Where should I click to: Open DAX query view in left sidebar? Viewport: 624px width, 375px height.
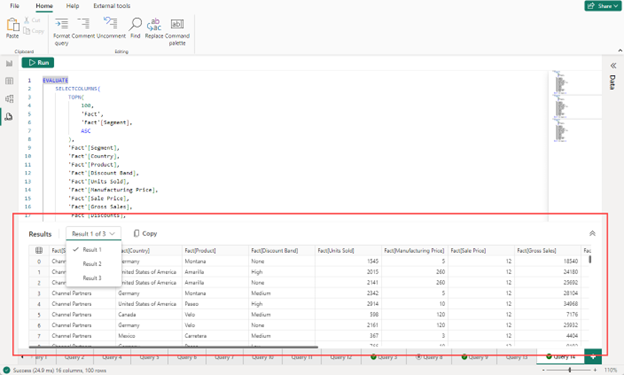9,117
